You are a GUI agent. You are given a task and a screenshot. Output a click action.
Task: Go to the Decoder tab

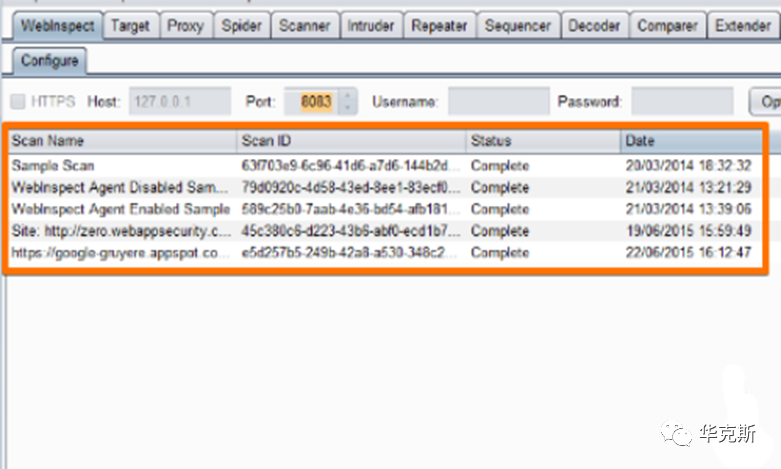click(594, 26)
